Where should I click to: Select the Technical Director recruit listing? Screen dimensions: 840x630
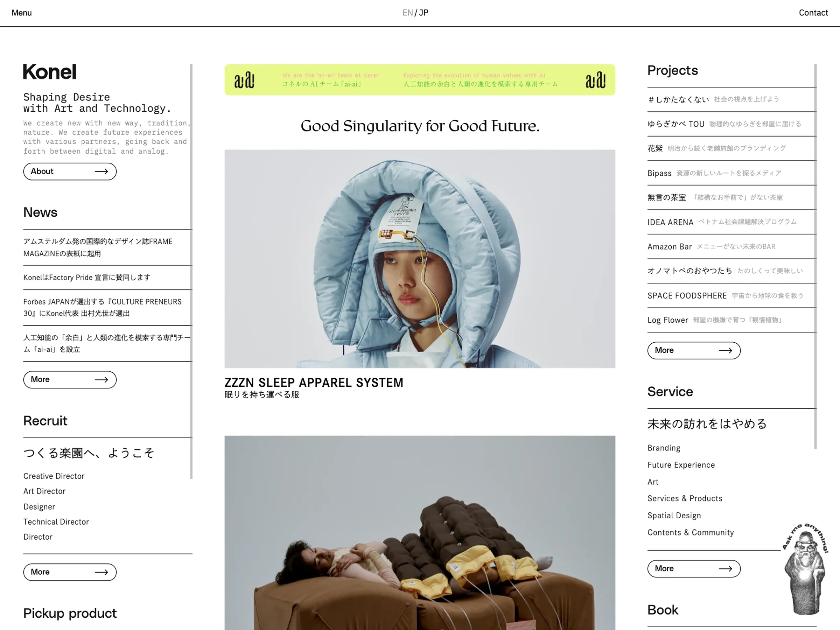coord(56,522)
